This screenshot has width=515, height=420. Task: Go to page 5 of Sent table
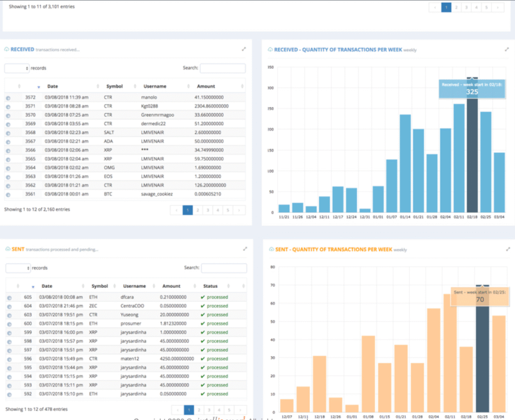click(x=228, y=409)
